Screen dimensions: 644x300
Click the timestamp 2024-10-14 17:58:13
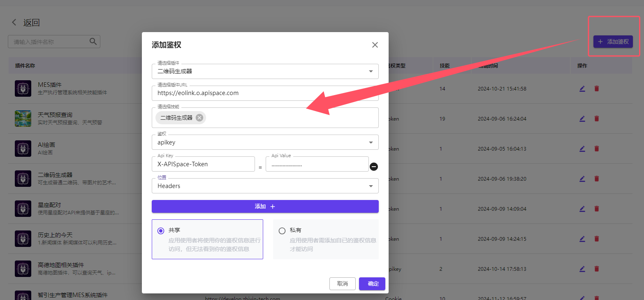[x=502, y=269]
